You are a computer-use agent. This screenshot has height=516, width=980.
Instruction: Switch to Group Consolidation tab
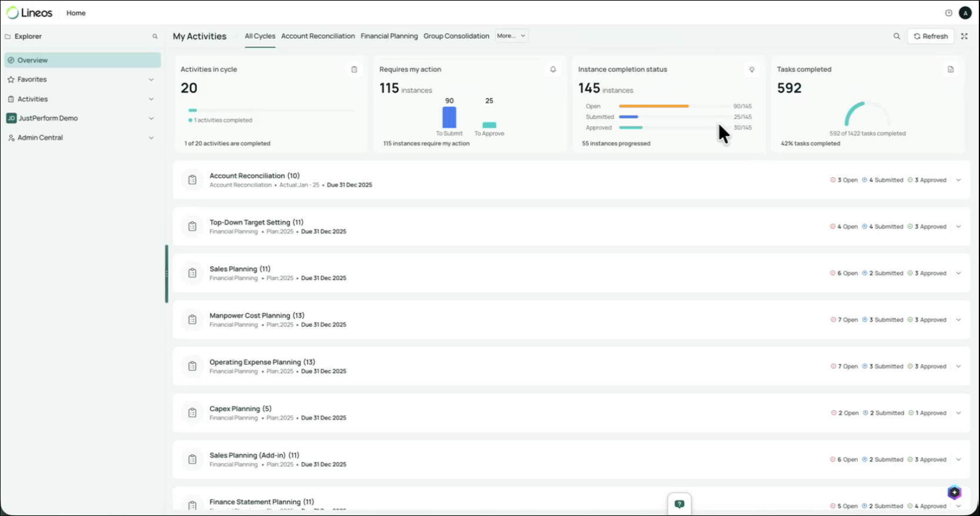tap(456, 36)
